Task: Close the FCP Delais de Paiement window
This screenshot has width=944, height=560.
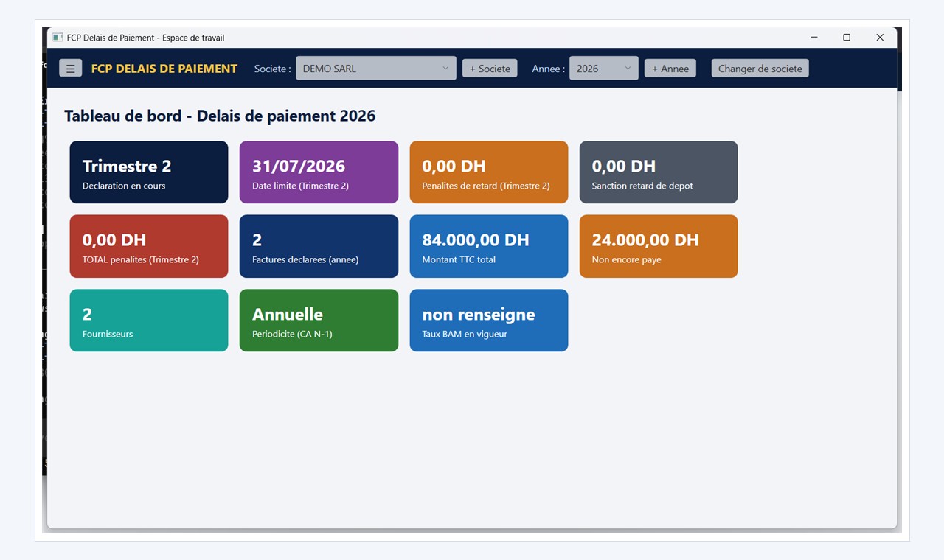Action: click(x=880, y=38)
